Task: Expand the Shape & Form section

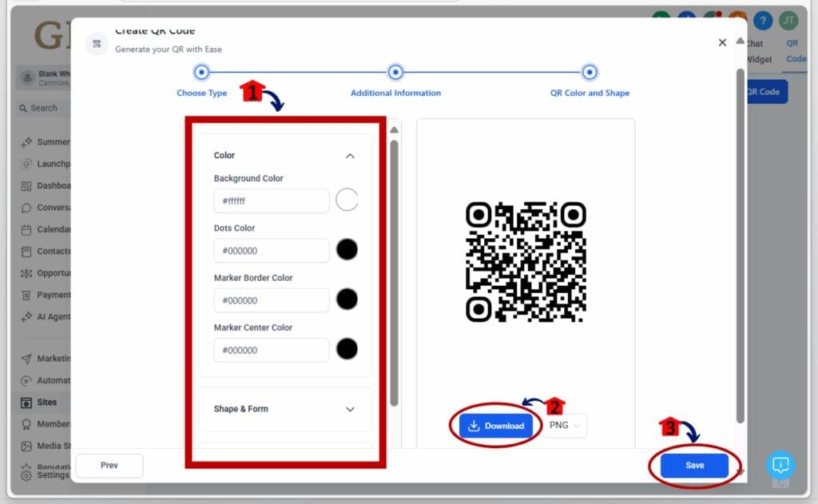Action: click(x=350, y=409)
